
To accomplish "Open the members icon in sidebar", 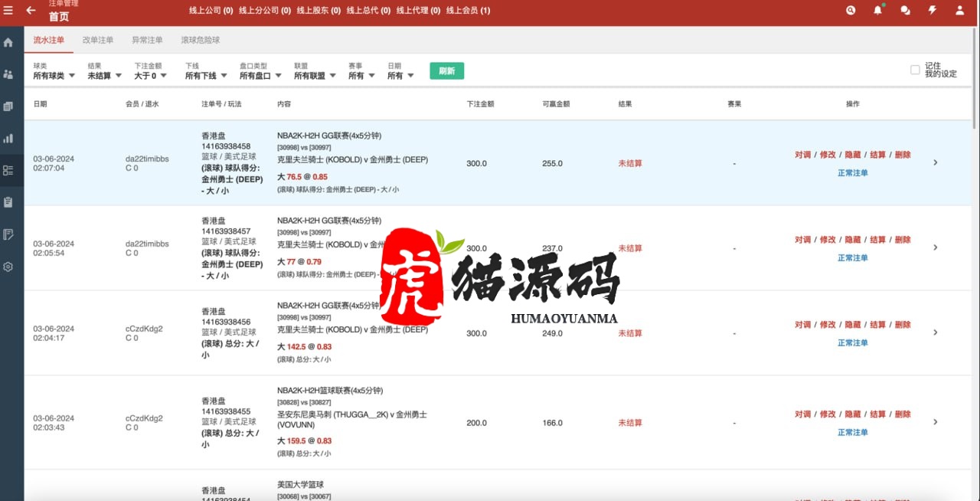I will pos(8,74).
